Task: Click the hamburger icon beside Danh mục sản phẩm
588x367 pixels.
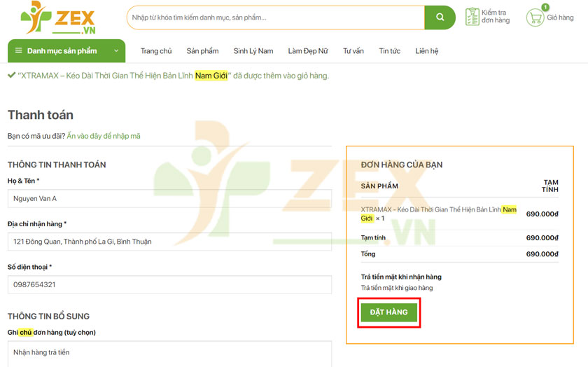Action: click(x=19, y=51)
